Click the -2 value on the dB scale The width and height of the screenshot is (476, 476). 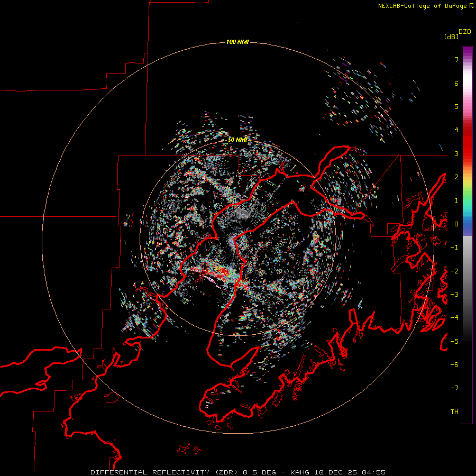pos(454,271)
